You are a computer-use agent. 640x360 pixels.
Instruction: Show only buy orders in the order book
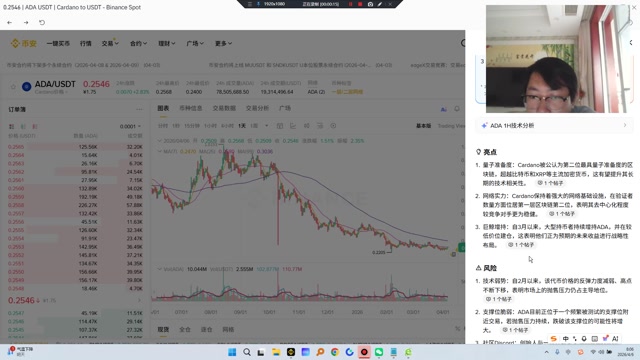pos(23,127)
